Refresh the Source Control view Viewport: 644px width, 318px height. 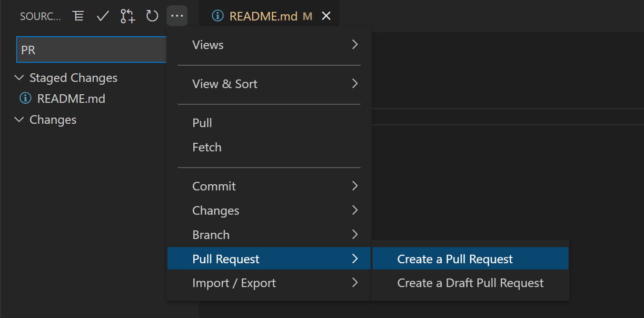coord(152,15)
